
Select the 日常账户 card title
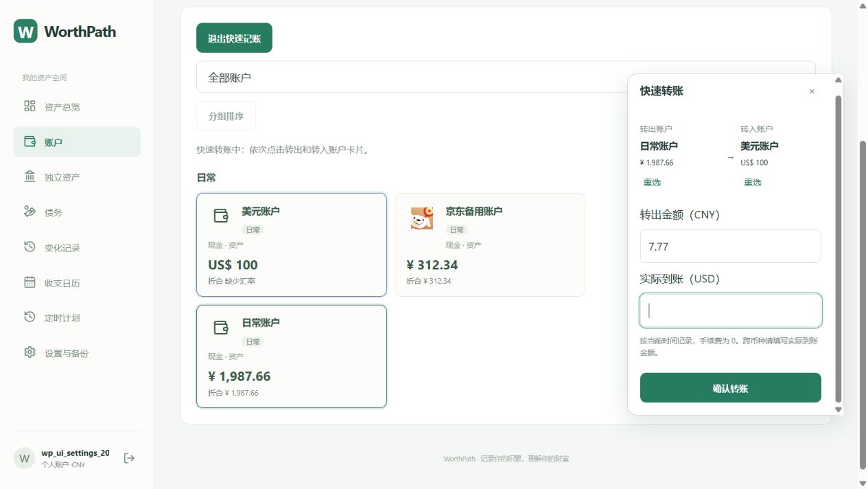click(261, 322)
